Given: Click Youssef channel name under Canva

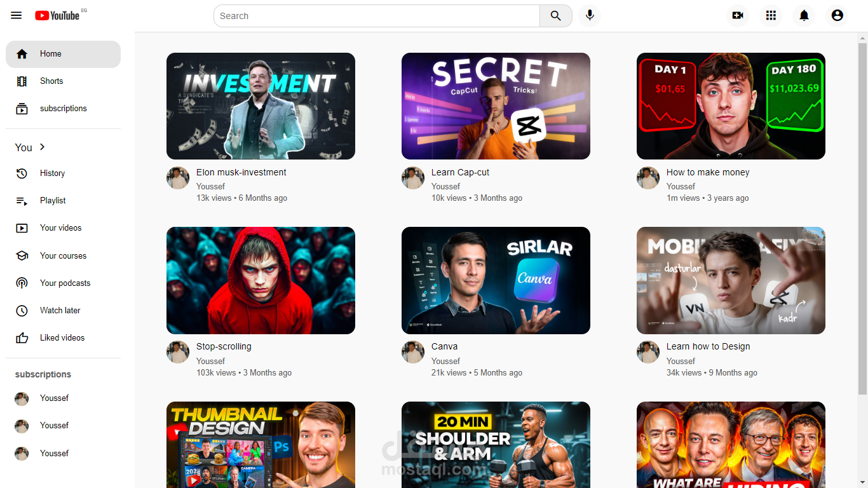Looking at the screenshot, I should [445, 361].
